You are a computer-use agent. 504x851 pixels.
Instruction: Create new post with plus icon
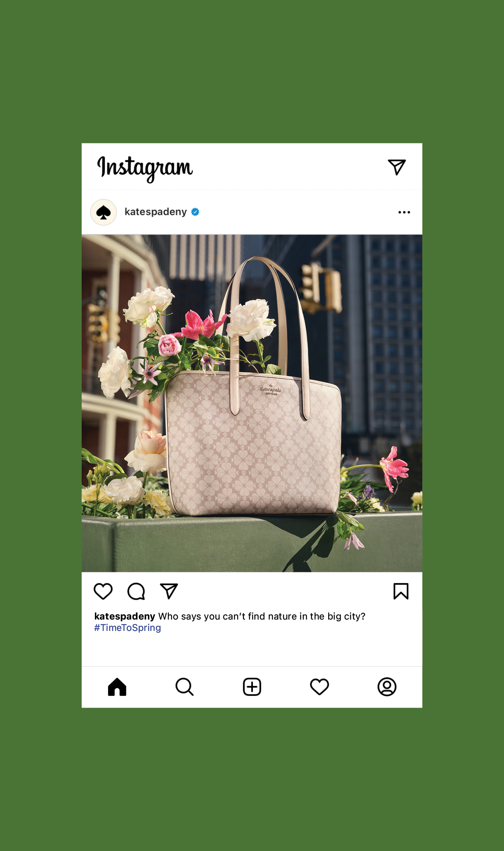(252, 687)
